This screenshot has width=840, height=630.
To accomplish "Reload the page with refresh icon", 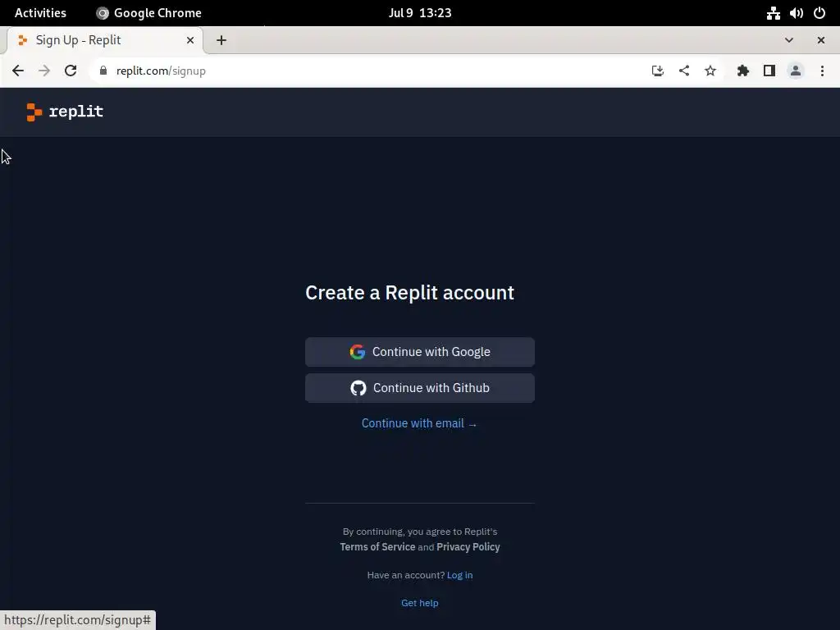I will [71, 71].
